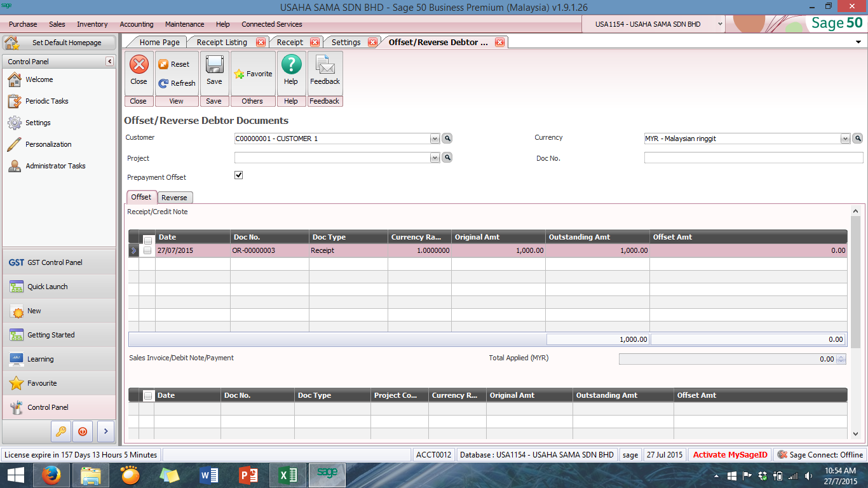This screenshot has width=868, height=488.
Task: Open the Maintenance menu
Action: 185,24
